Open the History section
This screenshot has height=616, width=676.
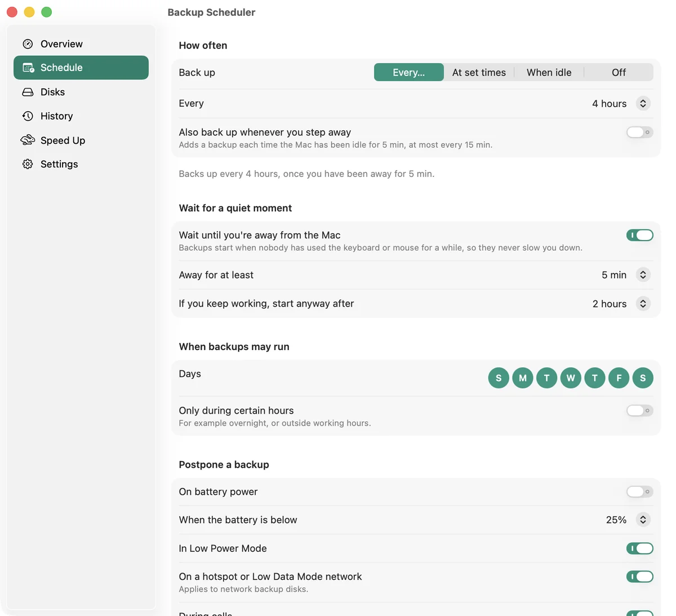[x=81, y=116]
